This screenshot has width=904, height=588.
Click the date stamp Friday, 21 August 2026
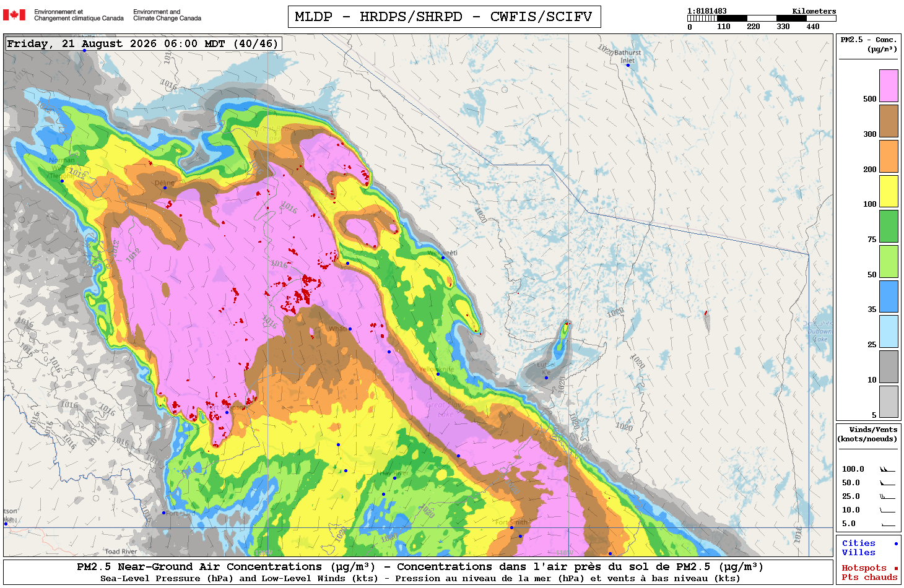pos(143,44)
